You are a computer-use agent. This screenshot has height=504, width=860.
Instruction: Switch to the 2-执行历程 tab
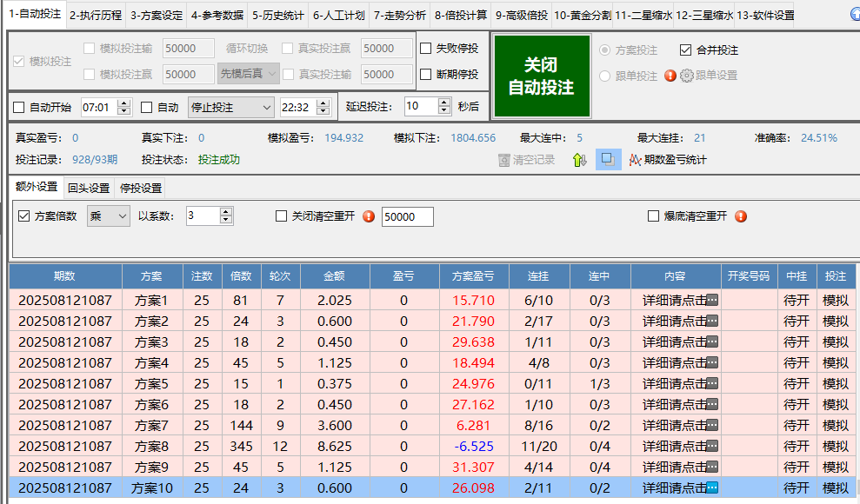(96, 15)
